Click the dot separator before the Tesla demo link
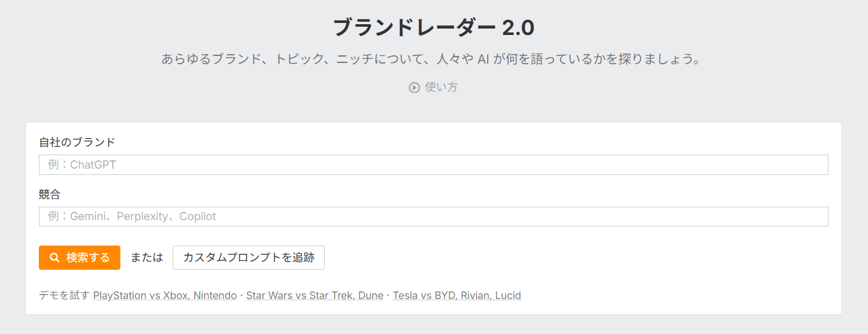This screenshot has width=868, height=334. point(388,295)
